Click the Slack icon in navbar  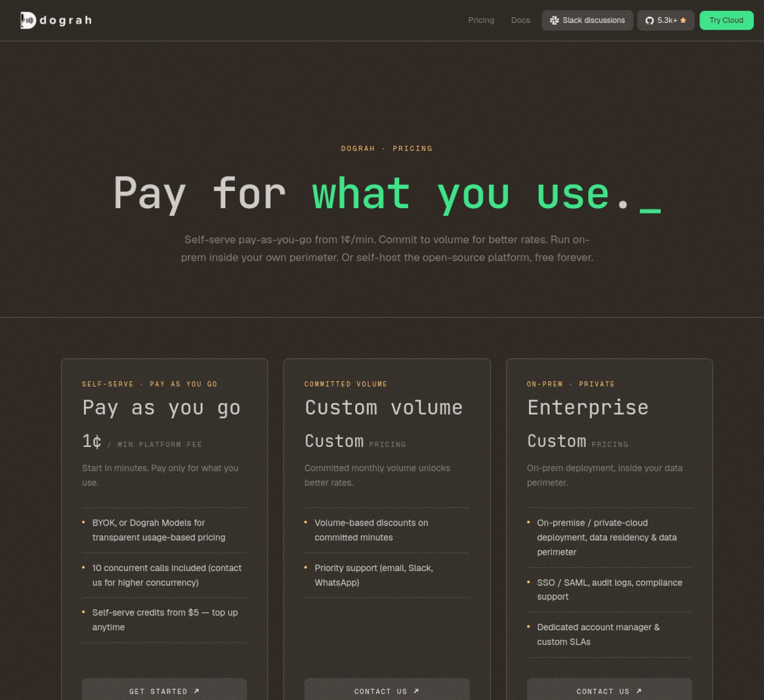click(x=554, y=21)
